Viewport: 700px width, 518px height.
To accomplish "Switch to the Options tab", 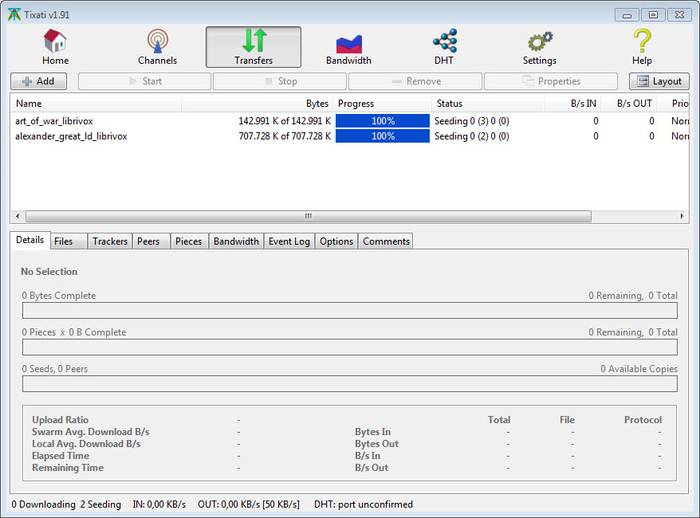I will (x=336, y=241).
